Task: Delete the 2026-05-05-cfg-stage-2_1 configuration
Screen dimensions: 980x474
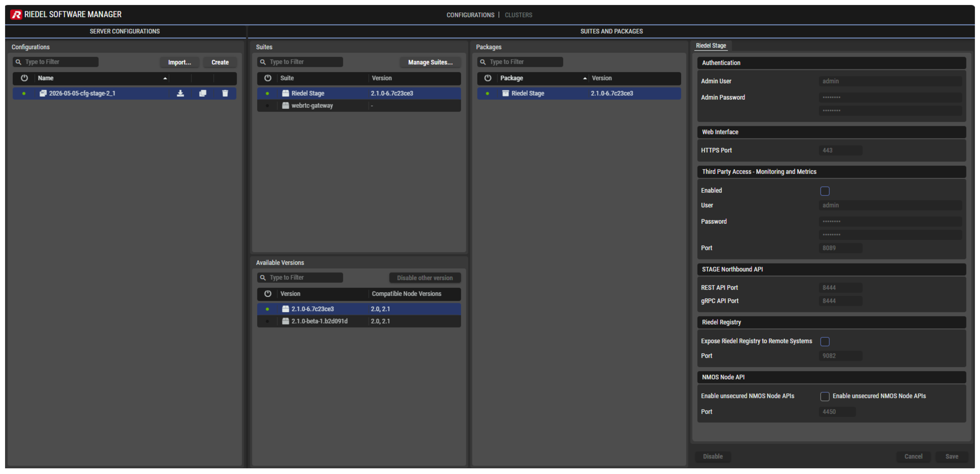Action: pos(225,93)
